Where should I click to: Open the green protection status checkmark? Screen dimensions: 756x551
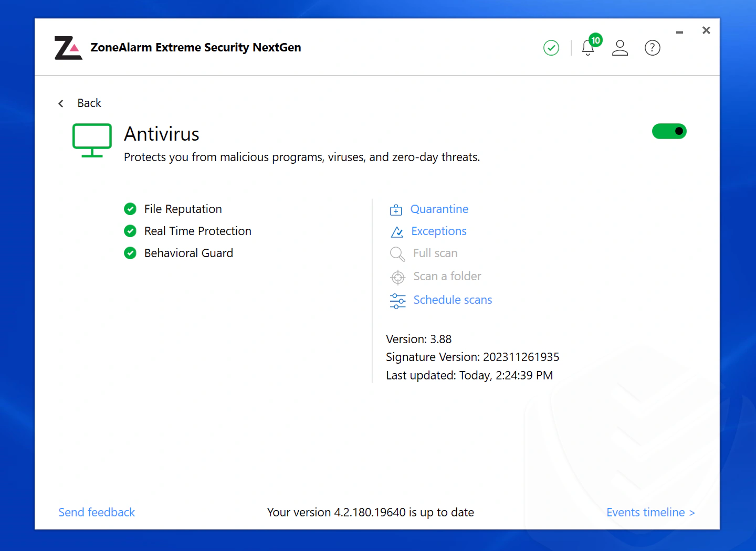[551, 48]
